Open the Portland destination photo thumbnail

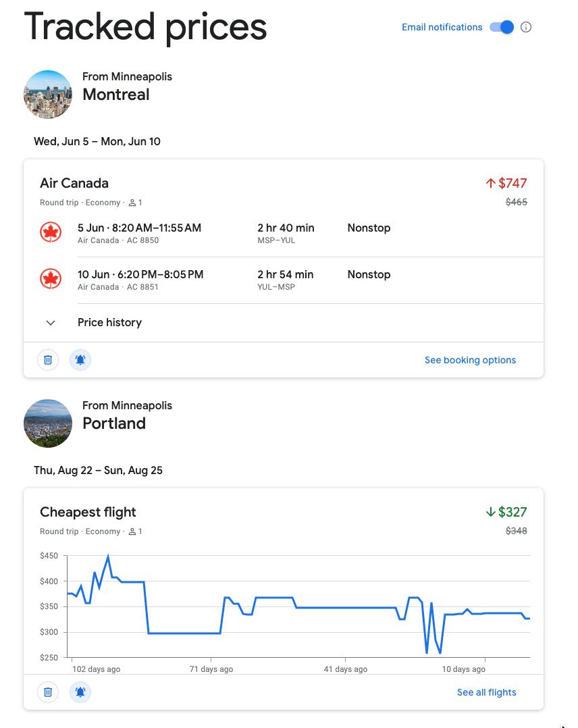[48, 423]
